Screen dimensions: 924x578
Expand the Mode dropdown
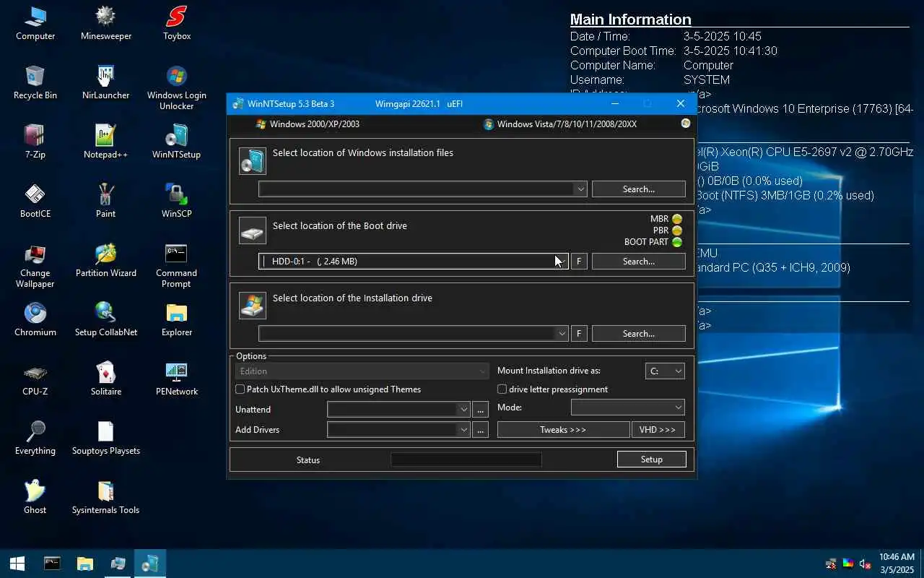tap(628, 407)
